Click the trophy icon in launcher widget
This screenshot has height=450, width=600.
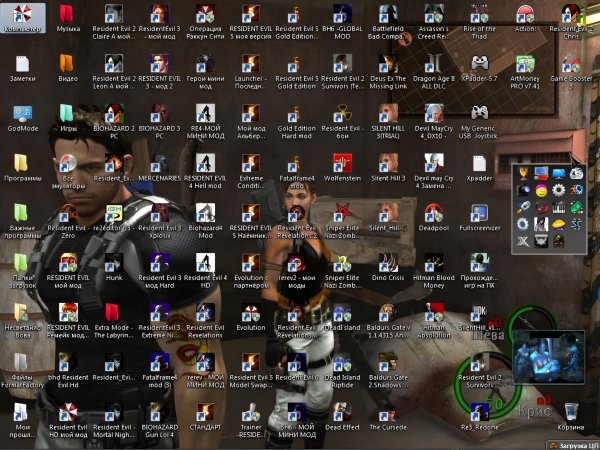coord(523,173)
